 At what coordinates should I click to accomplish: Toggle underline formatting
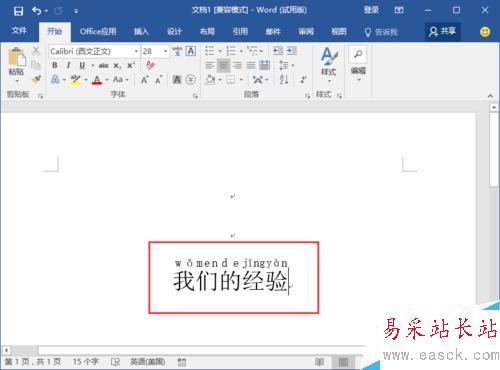[82, 65]
